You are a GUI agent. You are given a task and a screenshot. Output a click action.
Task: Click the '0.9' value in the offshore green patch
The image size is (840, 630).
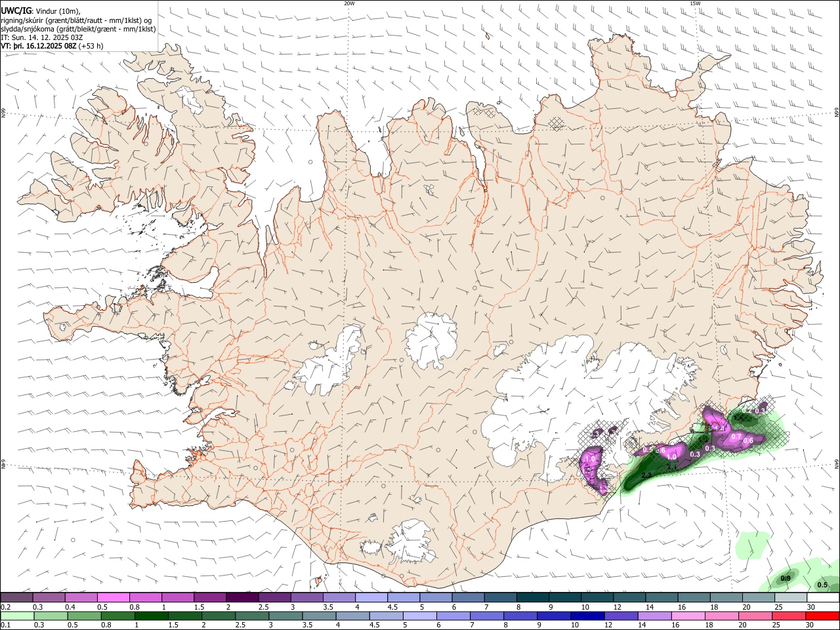click(x=786, y=579)
